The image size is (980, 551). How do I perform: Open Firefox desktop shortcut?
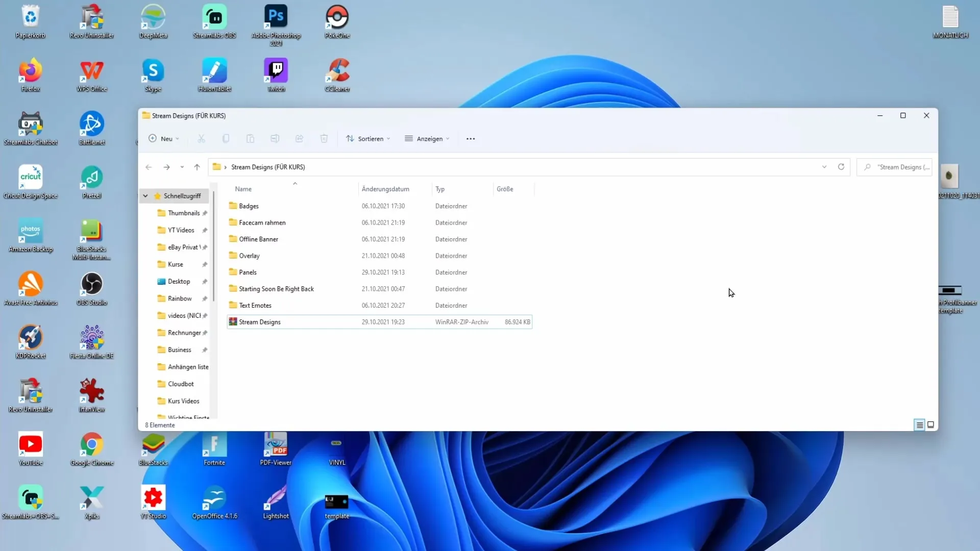(31, 75)
